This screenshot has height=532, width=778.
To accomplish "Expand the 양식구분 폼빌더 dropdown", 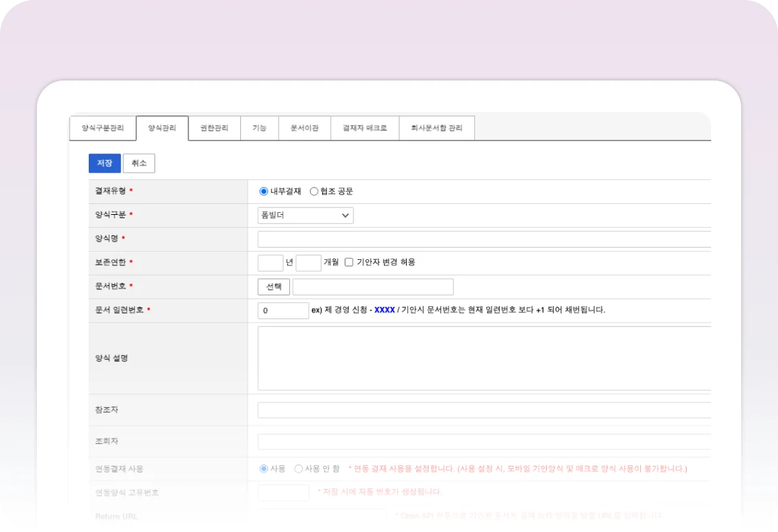I will click(305, 216).
